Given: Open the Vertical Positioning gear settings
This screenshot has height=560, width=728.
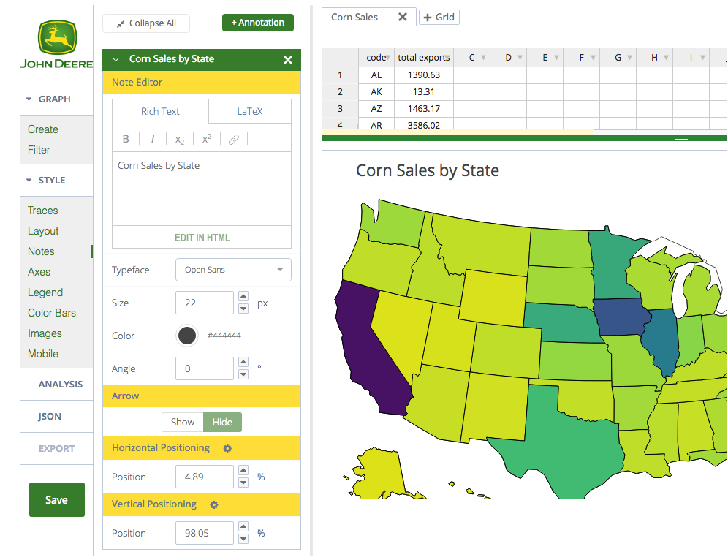Looking at the screenshot, I should [214, 504].
